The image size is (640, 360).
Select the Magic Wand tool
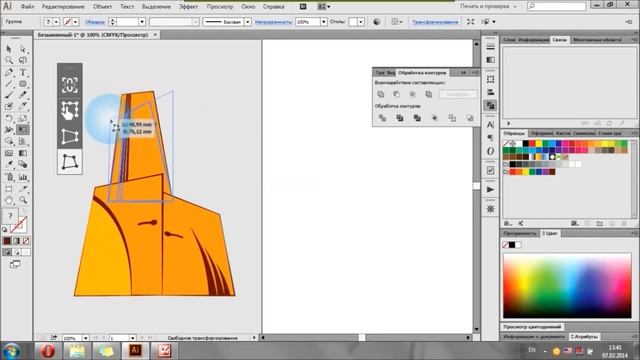tap(9, 60)
